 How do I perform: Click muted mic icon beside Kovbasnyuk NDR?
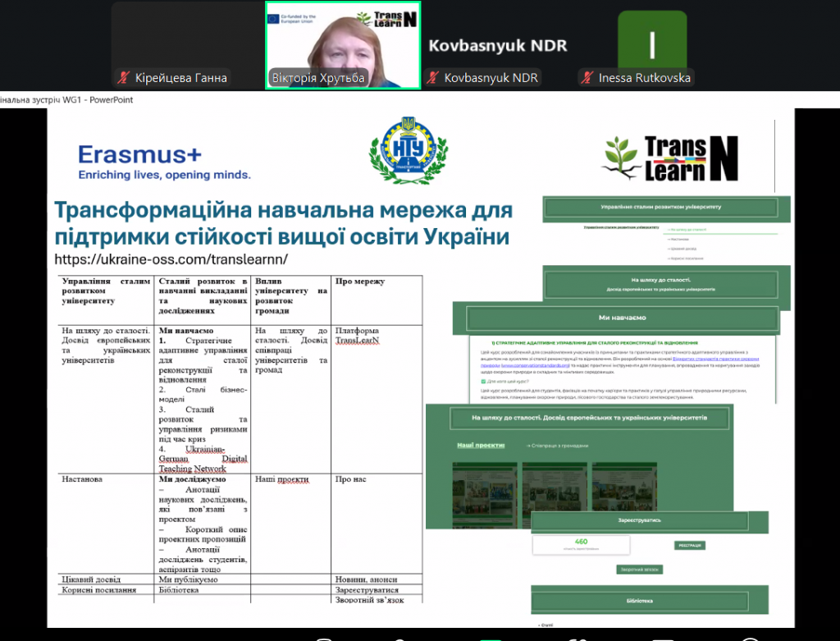point(433,79)
